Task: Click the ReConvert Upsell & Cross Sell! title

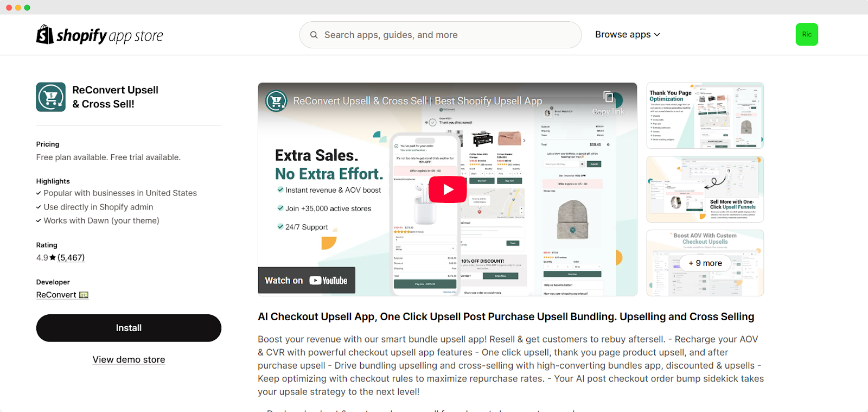Action: click(x=116, y=97)
